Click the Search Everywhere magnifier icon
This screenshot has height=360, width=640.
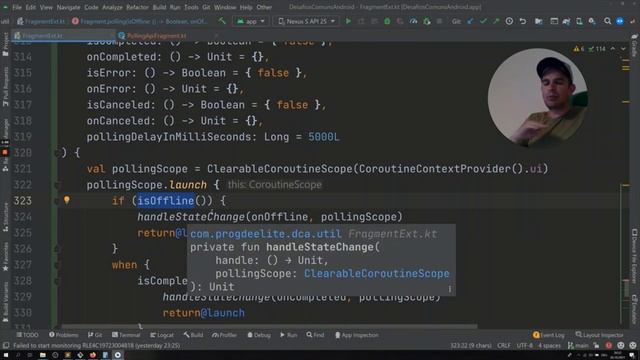pos(607,21)
